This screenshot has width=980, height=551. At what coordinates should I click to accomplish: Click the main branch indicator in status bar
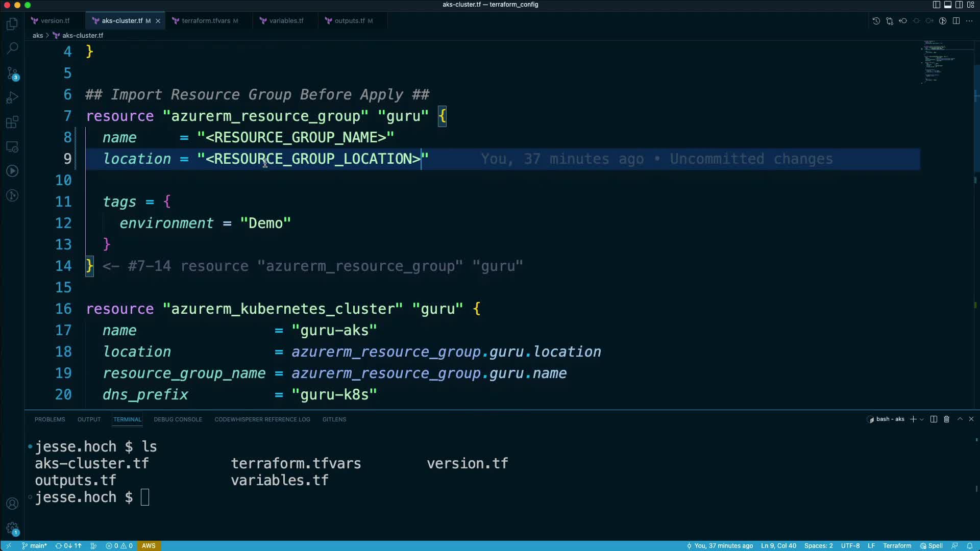click(35, 545)
